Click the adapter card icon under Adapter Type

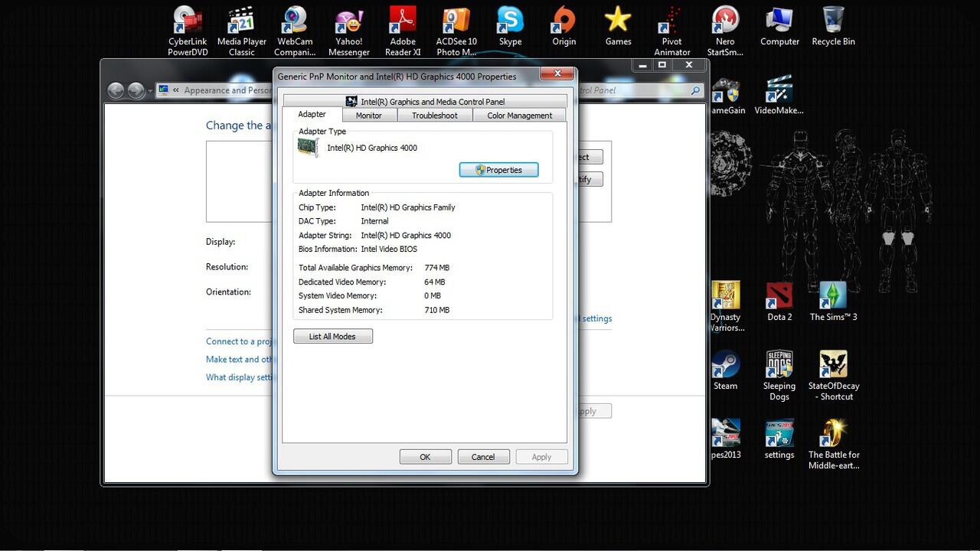pos(309,147)
